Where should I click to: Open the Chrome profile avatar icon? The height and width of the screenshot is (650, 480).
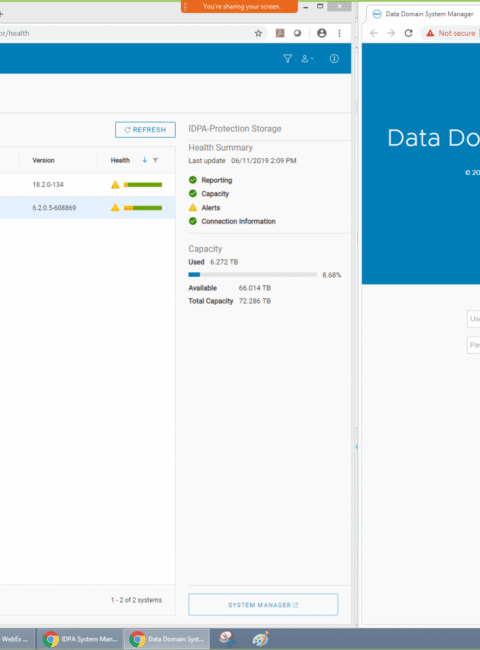coord(322,33)
